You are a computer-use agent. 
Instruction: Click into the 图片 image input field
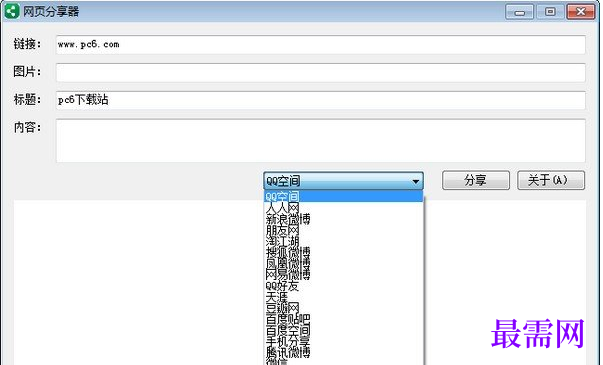[321, 73]
